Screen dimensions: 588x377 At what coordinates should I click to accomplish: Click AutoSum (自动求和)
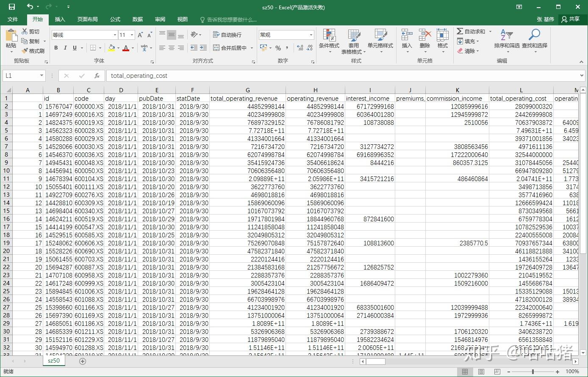point(471,31)
